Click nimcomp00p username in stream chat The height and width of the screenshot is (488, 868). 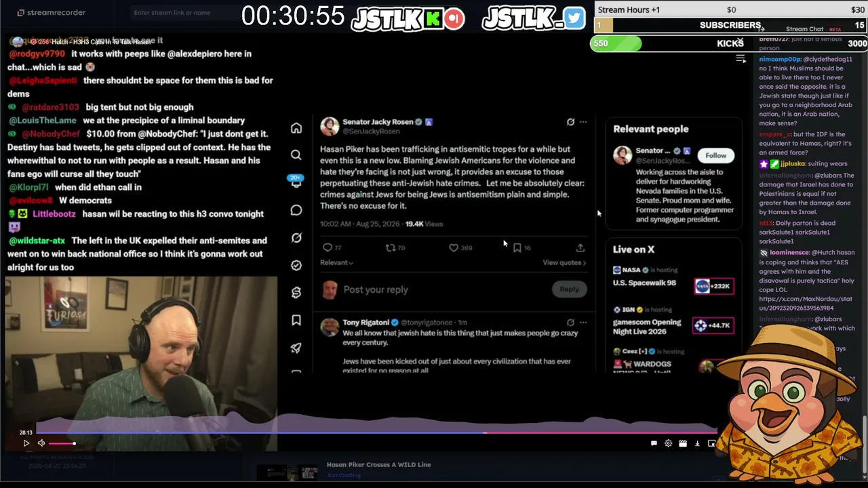(780, 59)
